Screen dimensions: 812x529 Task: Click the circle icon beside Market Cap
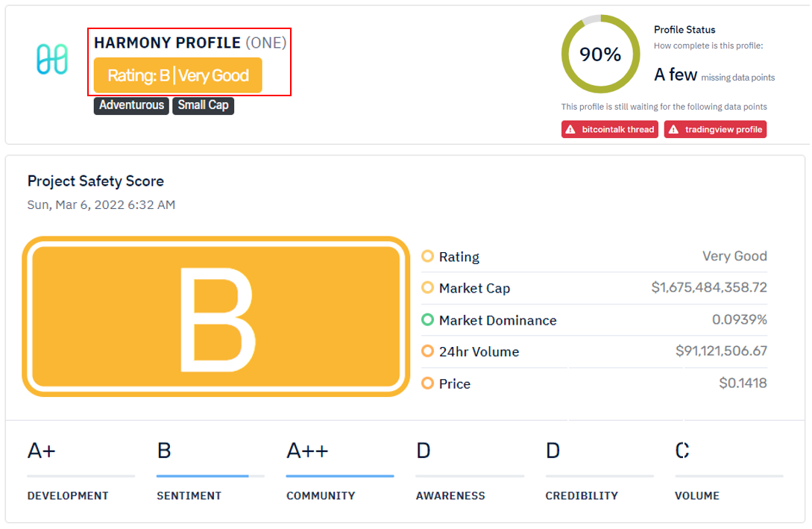pyautogui.click(x=427, y=287)
